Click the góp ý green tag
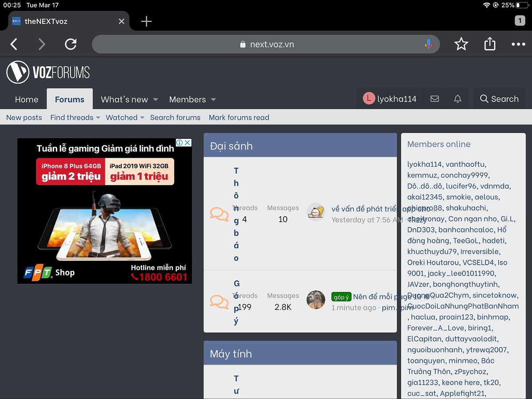 341,297
